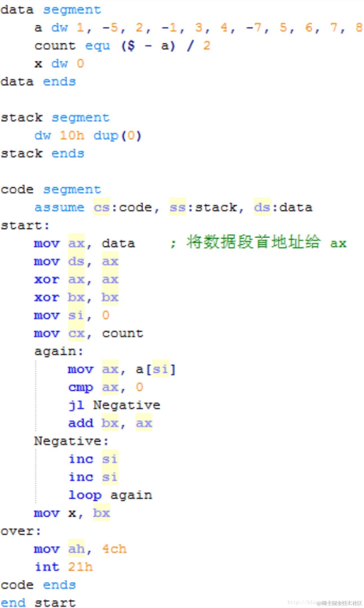Click the green Chinese comment ending in ax
This screenshot has height=608, width=364.
click(258, 243)
